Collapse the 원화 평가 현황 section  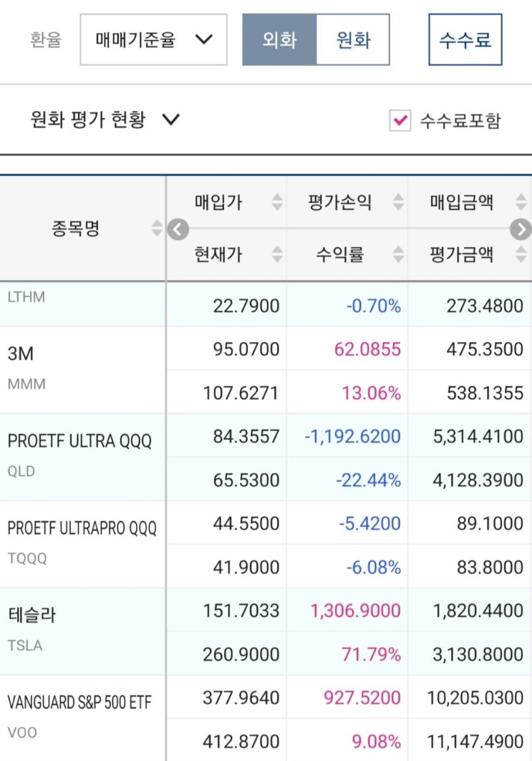172,120
